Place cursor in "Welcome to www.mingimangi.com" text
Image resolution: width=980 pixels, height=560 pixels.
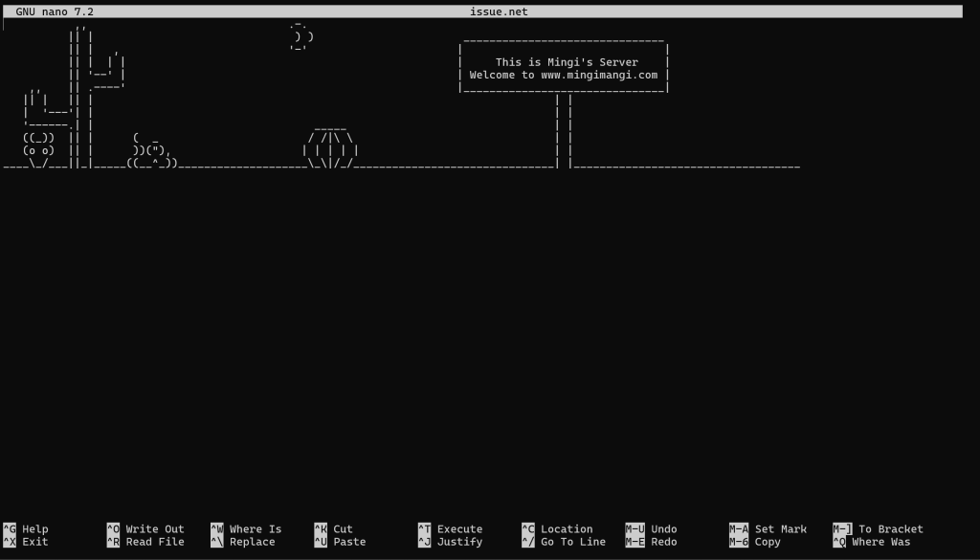tap(564, 75)
